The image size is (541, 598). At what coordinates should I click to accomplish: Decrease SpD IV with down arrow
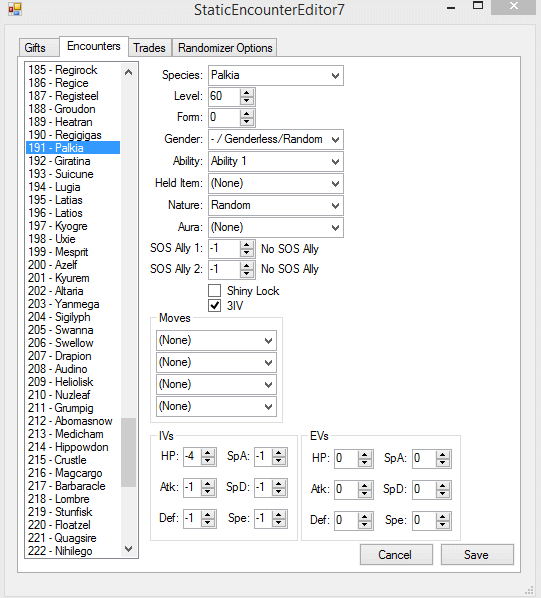(279, 492)
